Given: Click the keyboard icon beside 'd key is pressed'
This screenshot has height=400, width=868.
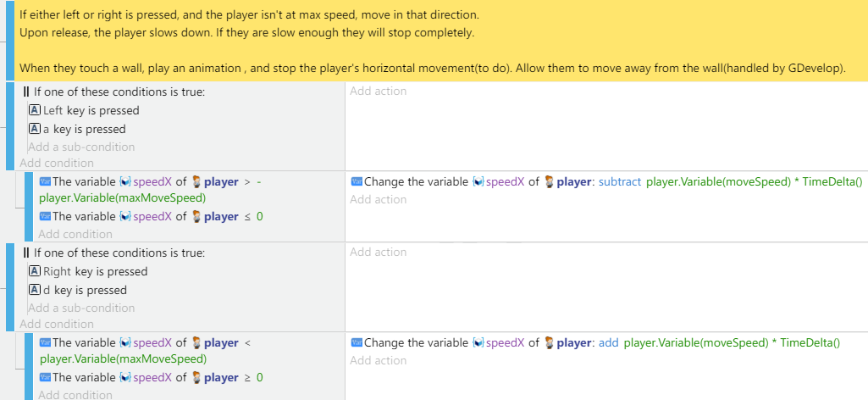Looking at the screenshot, I should tap(35, 291).
